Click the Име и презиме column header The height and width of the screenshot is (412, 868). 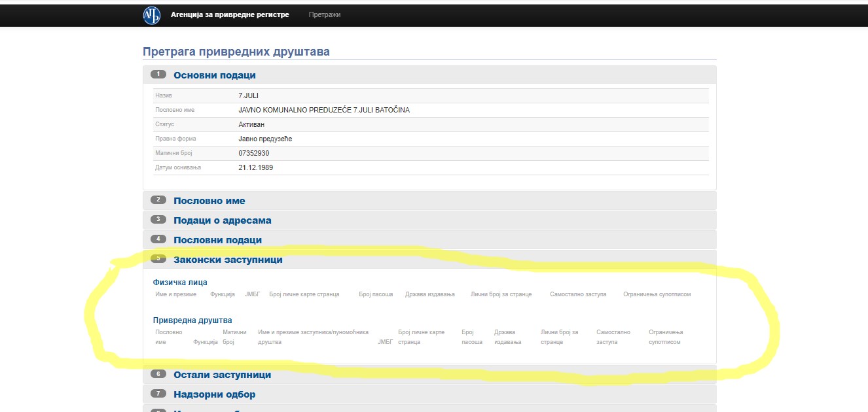point(175,294)
